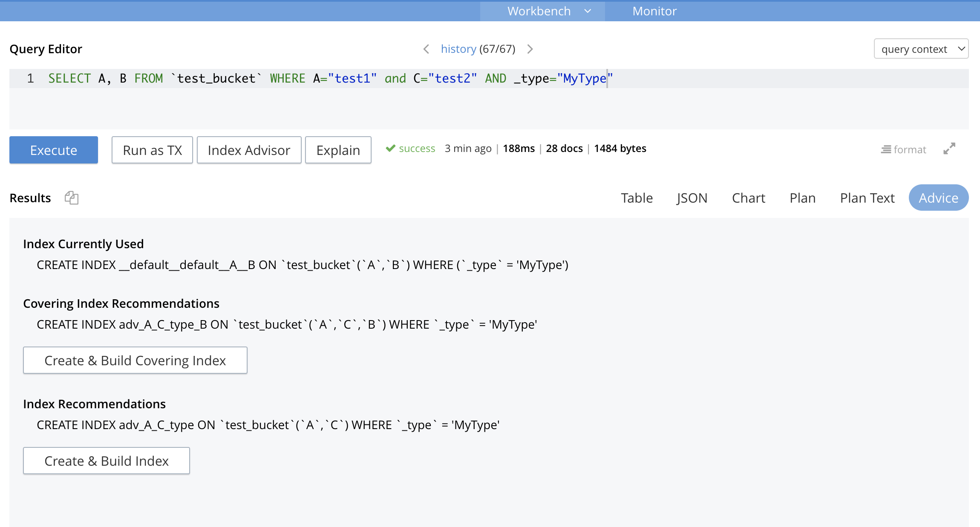Open the query context dropdown

(921, 49)
